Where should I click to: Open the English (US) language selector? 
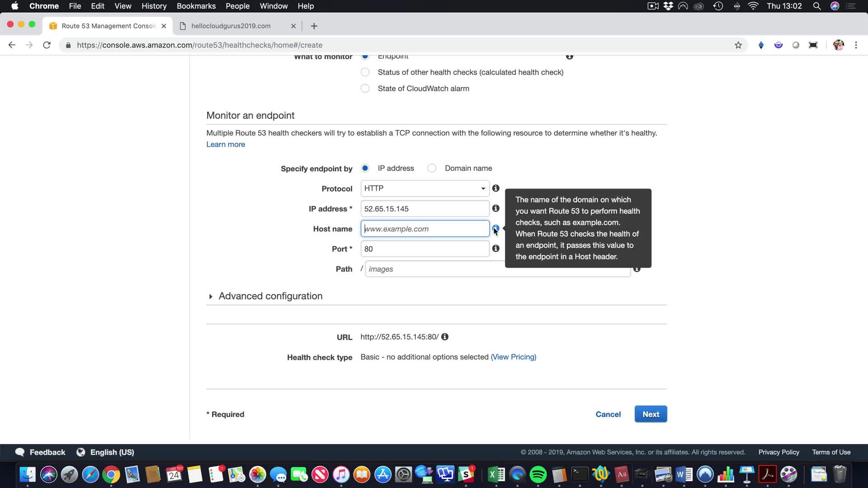(112, 452)
